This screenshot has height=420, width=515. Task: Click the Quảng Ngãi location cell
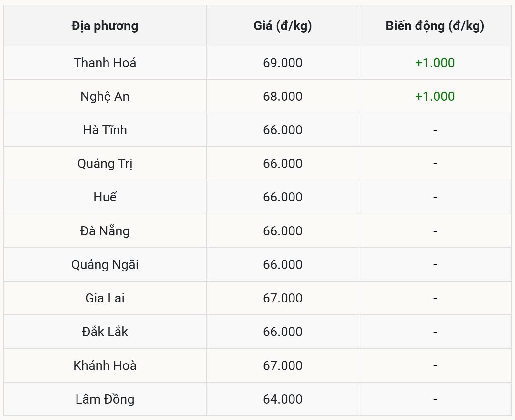pos(105,264)
